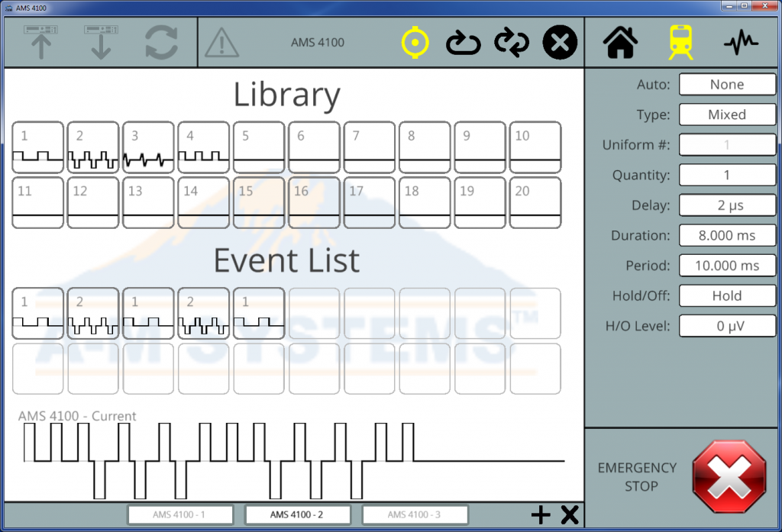Click the single loop run icon
782x532 pixels.
463,43
